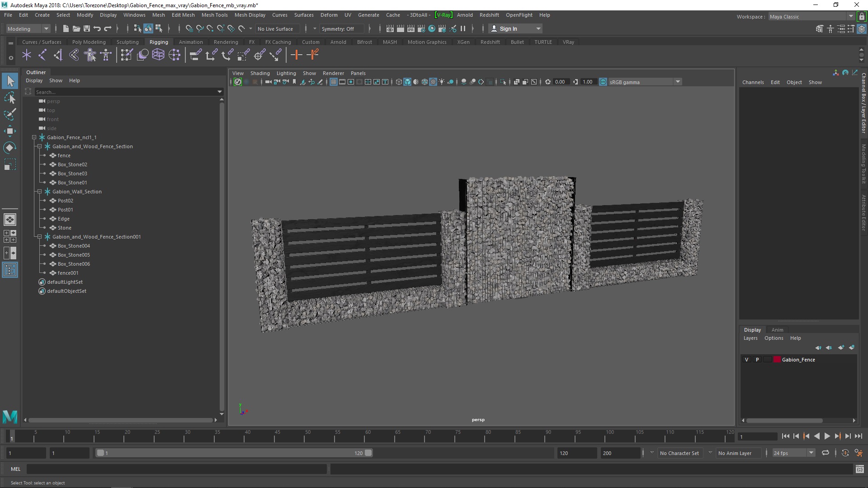Click the New scene icon
Viewport: 868px width, 488px height.
pyautogui.click(x=66, y=29)
